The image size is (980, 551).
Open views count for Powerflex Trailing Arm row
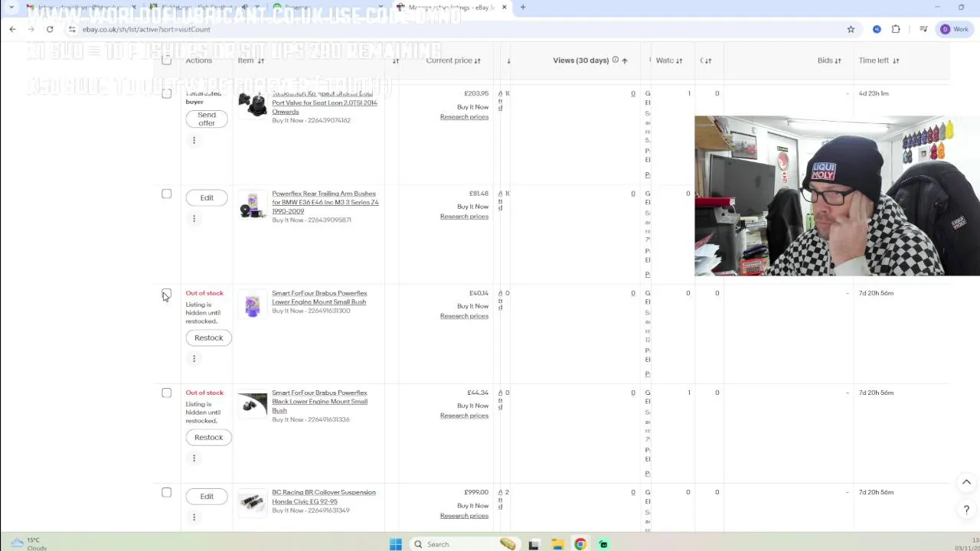pos(632,194)
